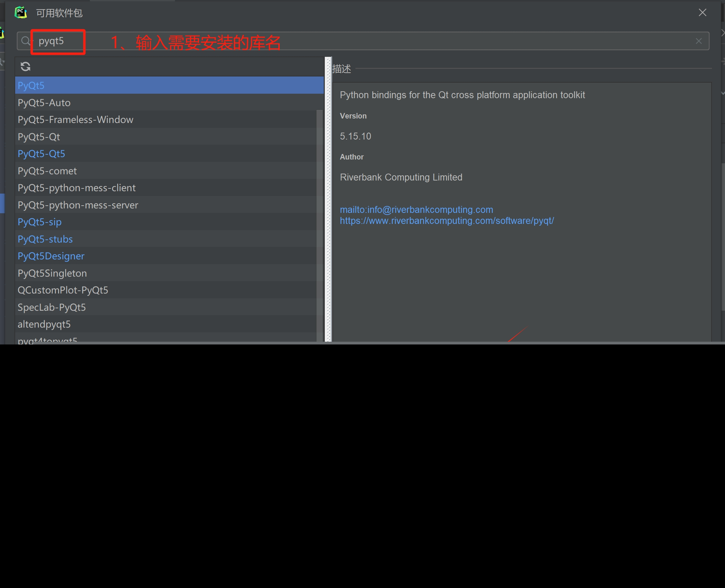The width and height of the screenshot is (725, 588).
Task: Click the refresh package list icon
Action: [x=25, y=66]
